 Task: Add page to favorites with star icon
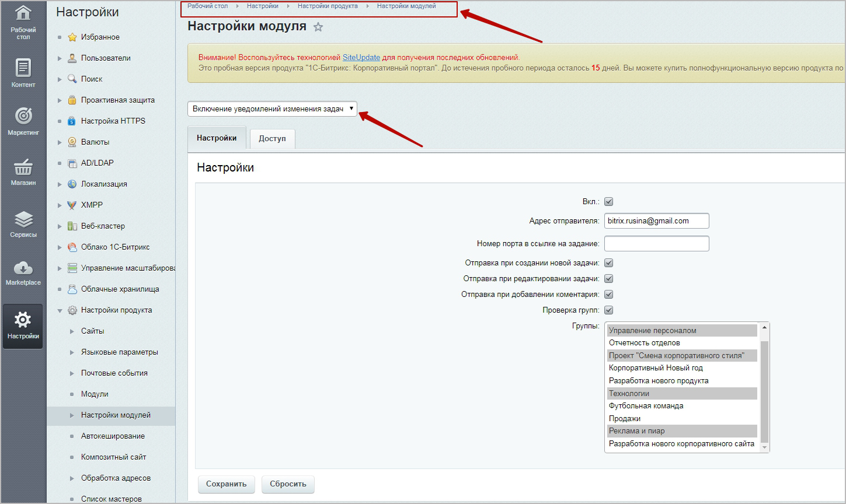click(x=318, y=27)
